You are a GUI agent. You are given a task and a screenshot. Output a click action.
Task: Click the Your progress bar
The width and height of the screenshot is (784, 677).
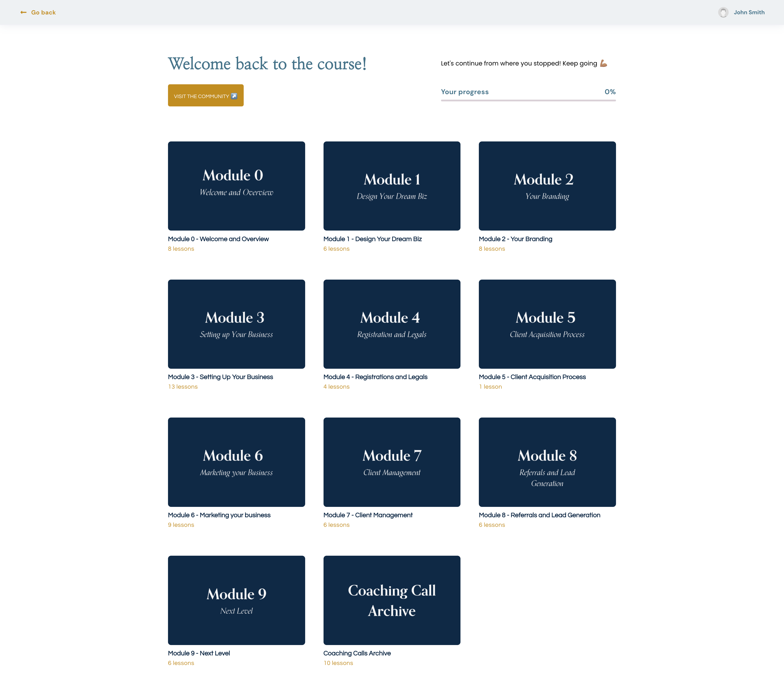point(528,100)
